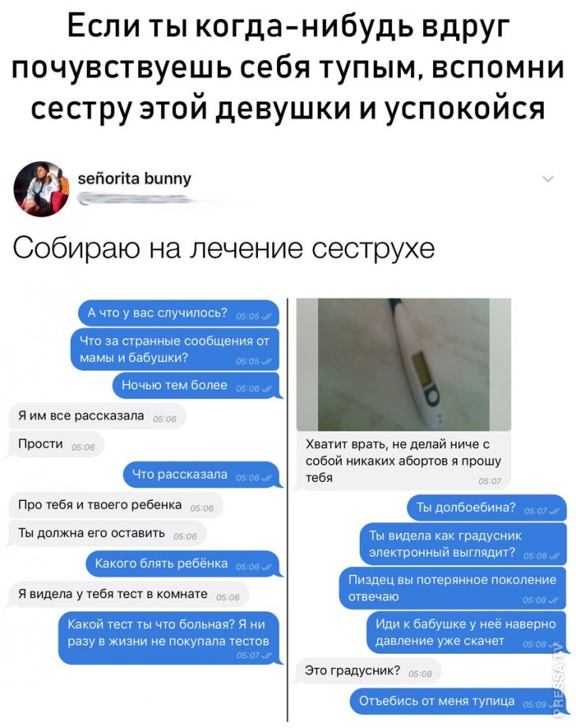This screenshot has height=728, width=576.
Task: Open the thermometer photo attachment
Action: coord(404,364)
